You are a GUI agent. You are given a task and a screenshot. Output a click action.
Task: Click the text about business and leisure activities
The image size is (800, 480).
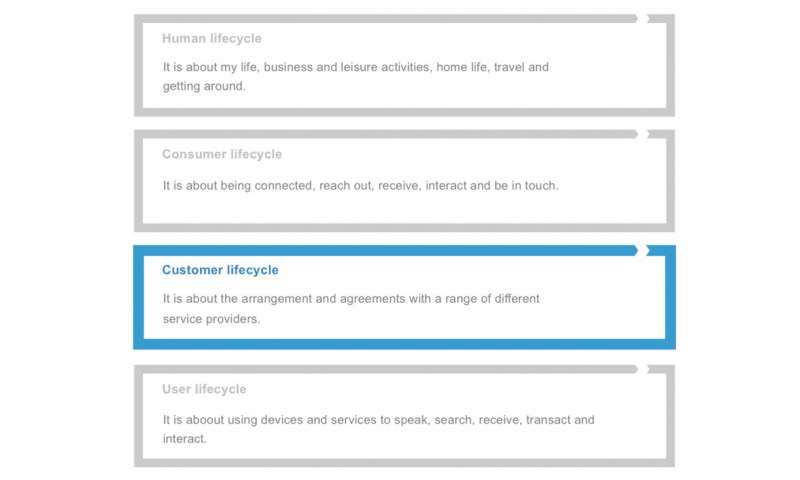(x=356, y=77)
